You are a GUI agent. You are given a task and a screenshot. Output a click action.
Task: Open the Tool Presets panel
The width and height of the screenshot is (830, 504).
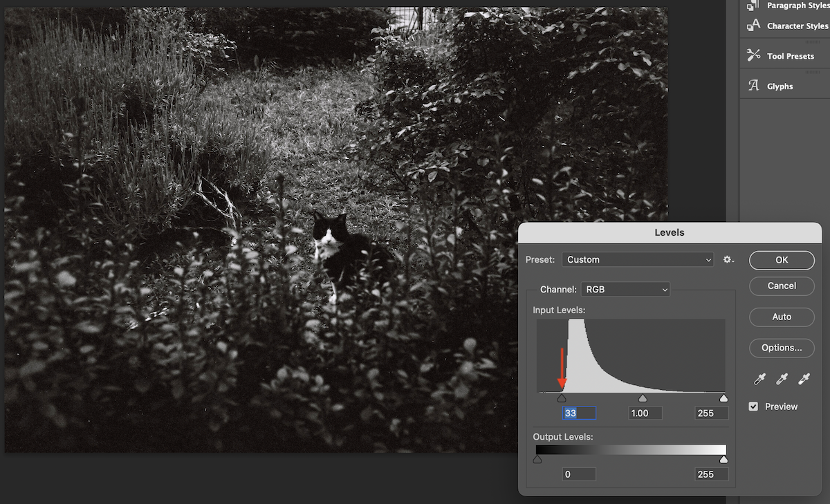(x=781, y=56)
